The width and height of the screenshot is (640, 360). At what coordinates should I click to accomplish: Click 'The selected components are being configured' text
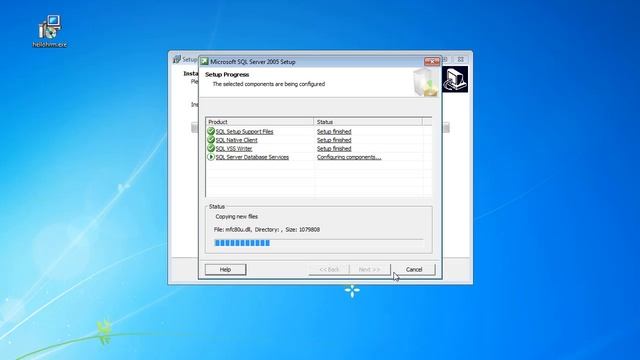pyautogui.click(x=269, y=84)
